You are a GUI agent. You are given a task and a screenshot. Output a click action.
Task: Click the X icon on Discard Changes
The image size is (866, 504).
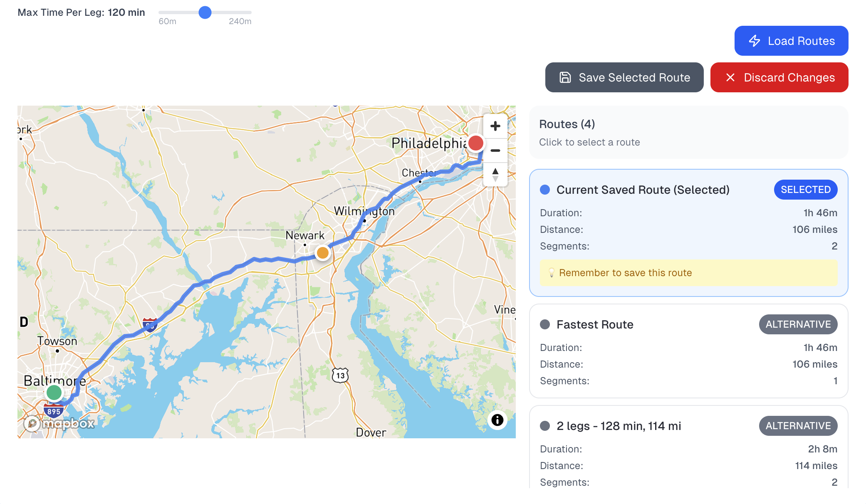coord(730,77)
